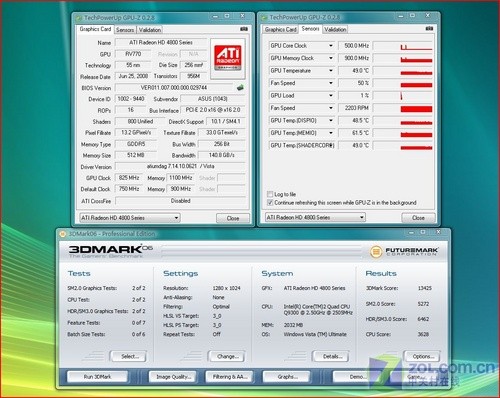Click the Subvendor ASUS (1043) field
500x398 pixels.
tap(213, 99)
